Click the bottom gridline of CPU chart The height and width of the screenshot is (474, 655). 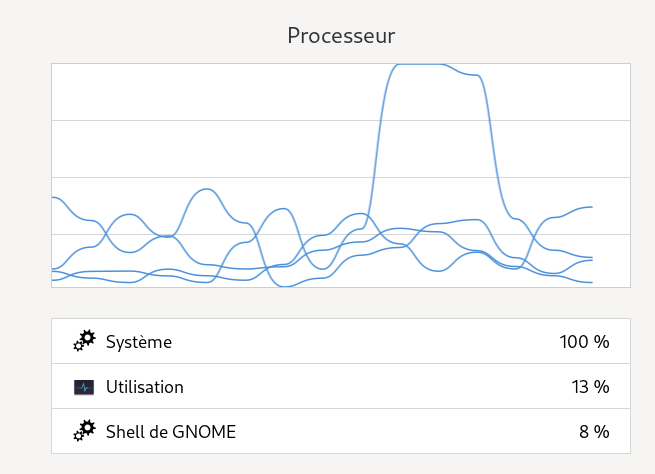pyautogui.click(x=341, y=235)
